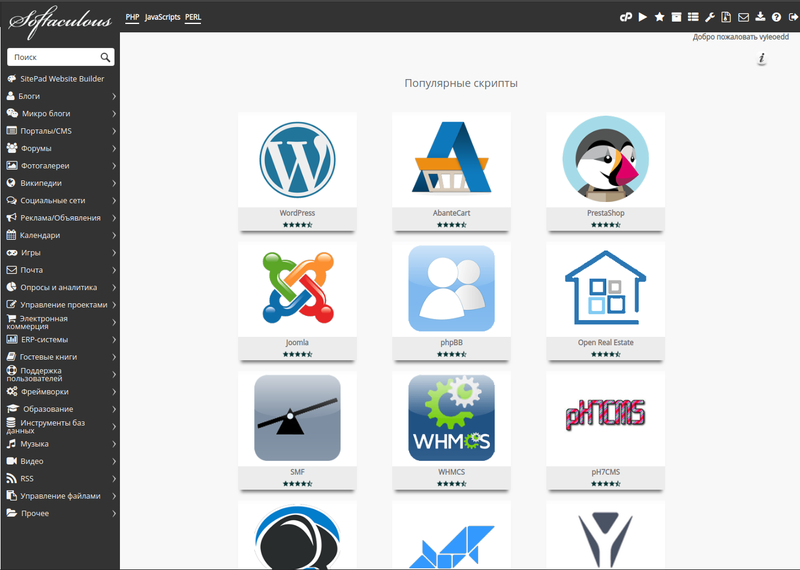800x570 pixels.
Task: Expand the Прочее category
Action: click(60, 513)
